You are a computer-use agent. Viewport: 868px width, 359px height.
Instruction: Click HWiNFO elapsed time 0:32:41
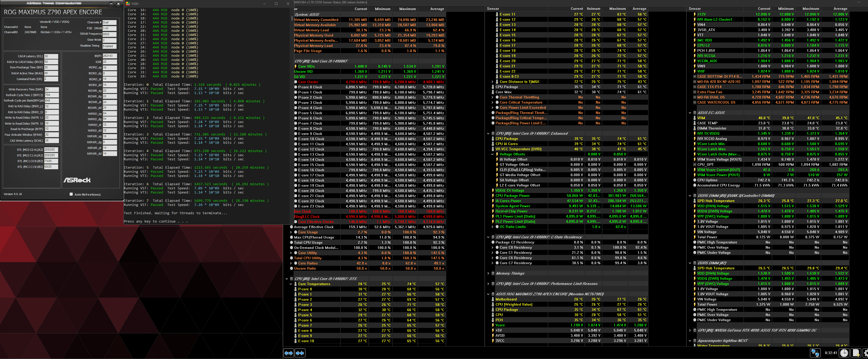(x=831, y=353)
